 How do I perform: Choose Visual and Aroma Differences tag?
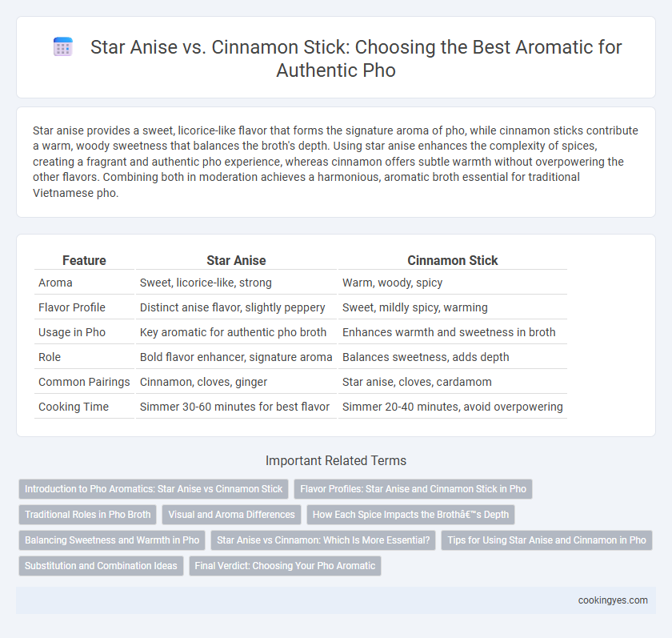click(231, 515)
